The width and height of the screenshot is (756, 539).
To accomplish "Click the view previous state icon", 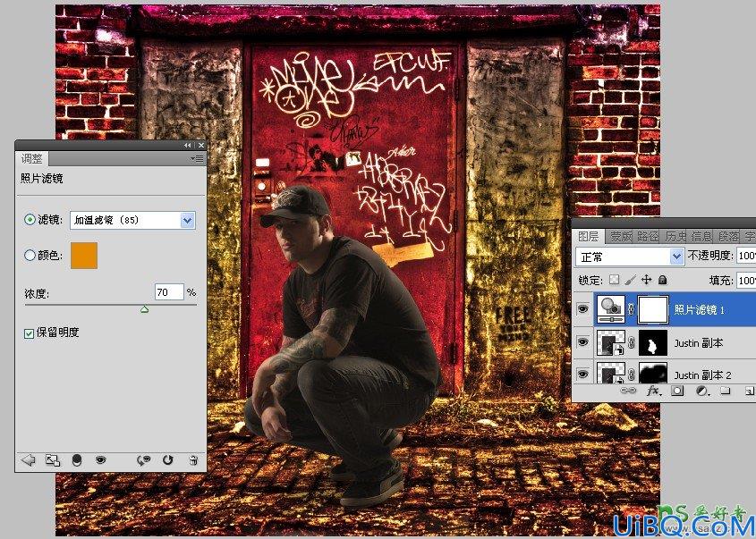I will (x=143, y=460).
